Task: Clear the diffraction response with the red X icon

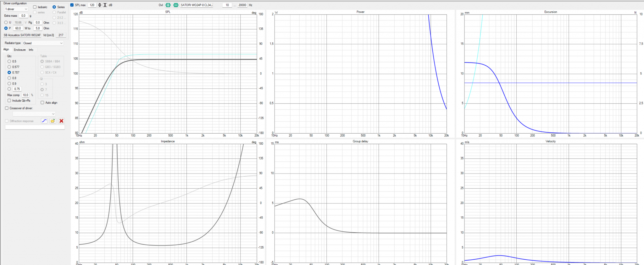Action: pyautogui.click(x=61, y=121)
